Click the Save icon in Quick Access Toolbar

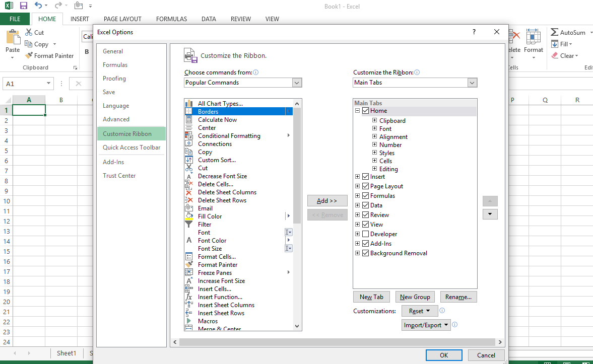(23, 6)
